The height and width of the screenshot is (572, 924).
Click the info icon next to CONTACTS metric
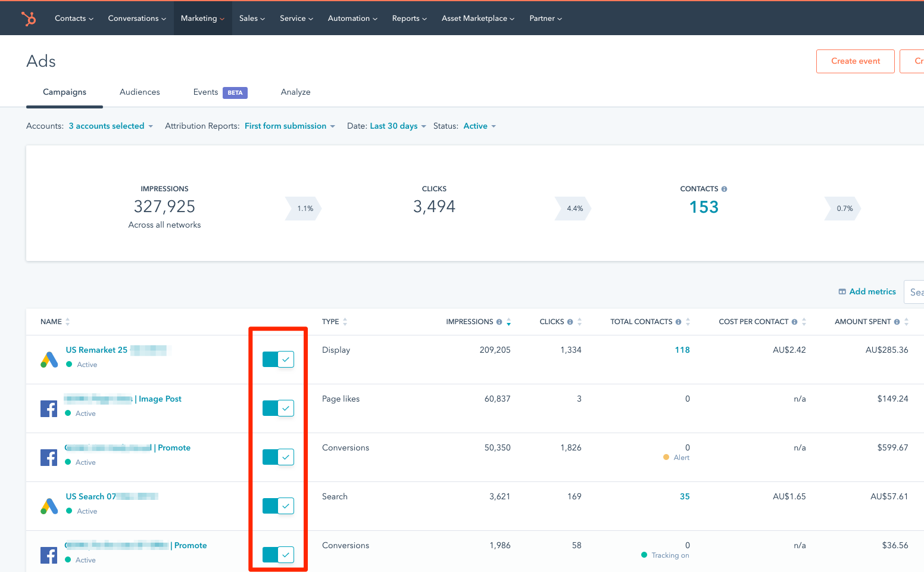[723, 188]
